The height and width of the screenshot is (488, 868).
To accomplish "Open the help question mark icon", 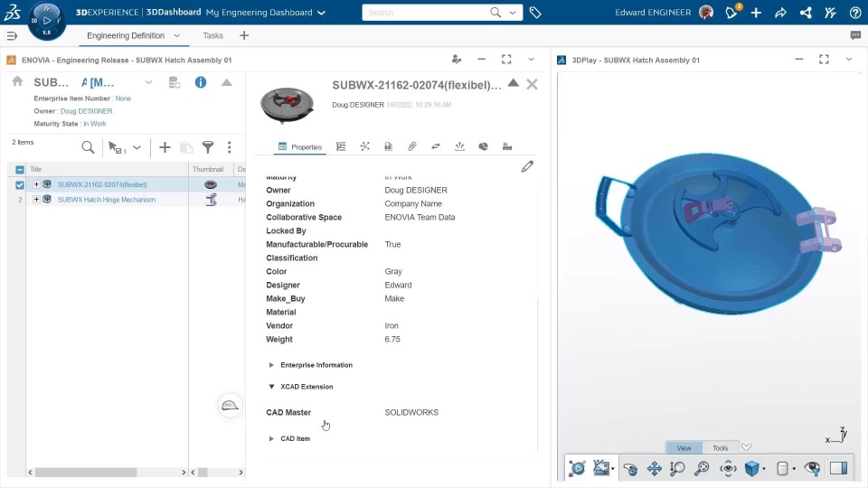I will (x=855, y=12).
